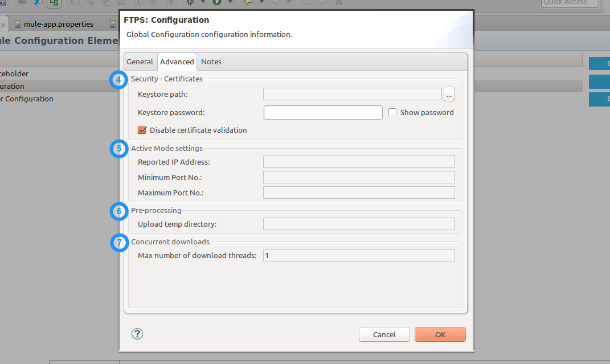Click the numbered marker 7 beside Concurrent downloads
Screen dimensions: 610x364
tap(118, 243)
